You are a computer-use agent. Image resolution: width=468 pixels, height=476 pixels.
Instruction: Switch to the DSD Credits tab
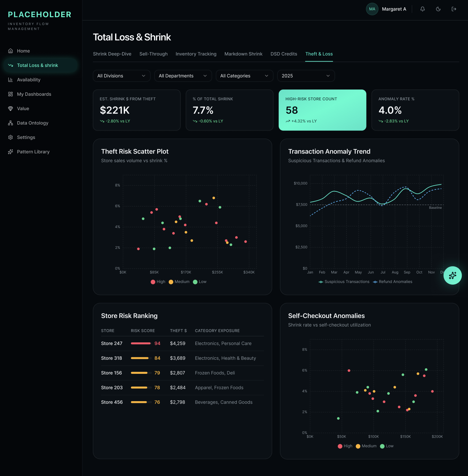tap(284, 54)
